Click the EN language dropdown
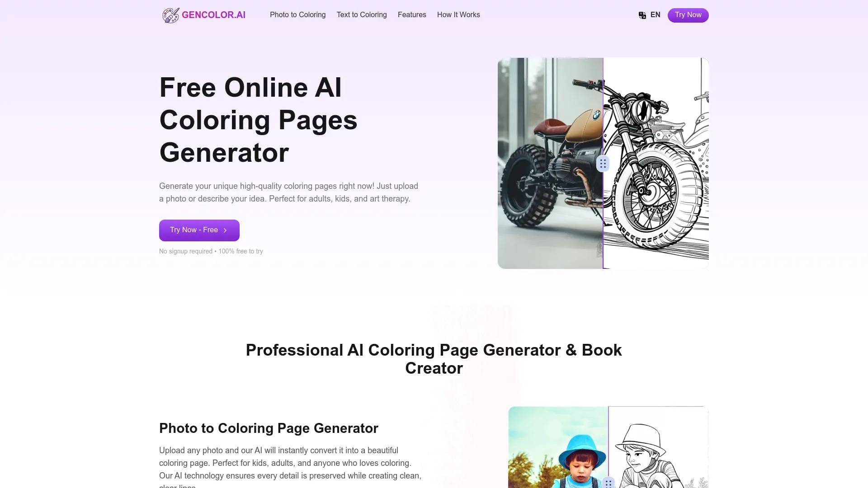868x488 pixels. (650, 14)
